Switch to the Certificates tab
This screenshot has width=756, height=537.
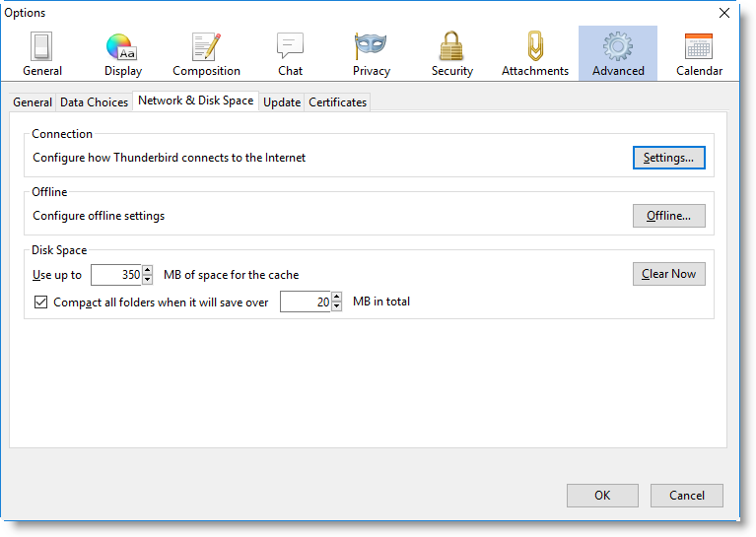(x=337, y=102)
